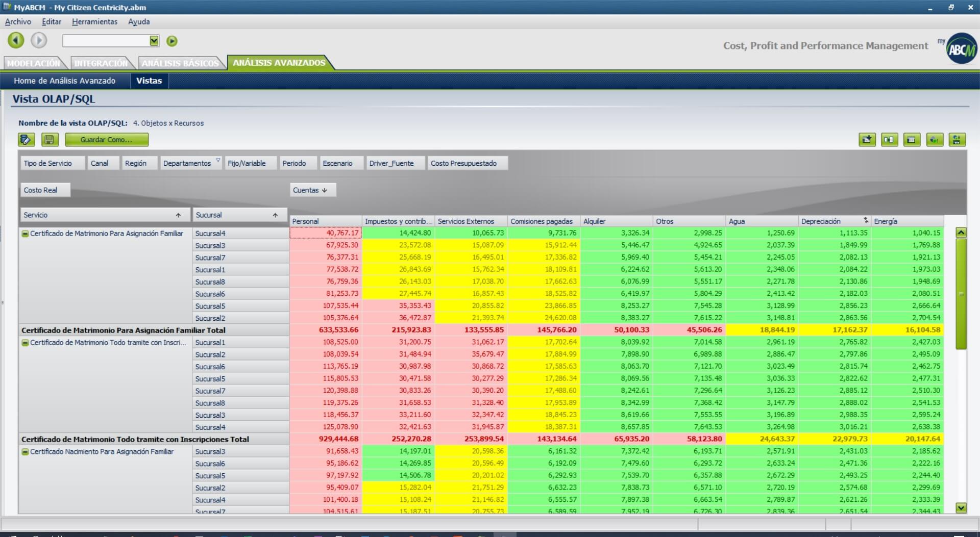Switch to the ANÁLISIS BÁSICOS tab
Screen dimensions: 980x537
180,63
